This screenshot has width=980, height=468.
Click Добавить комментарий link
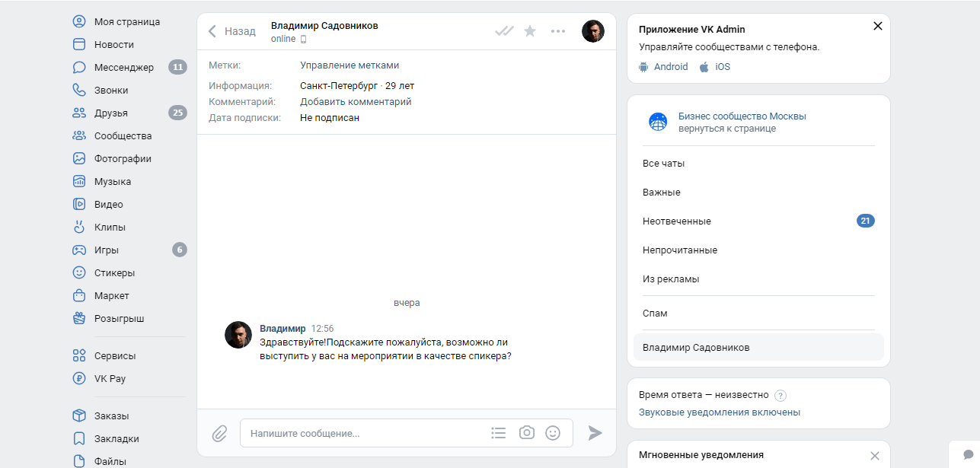point(356,101)
